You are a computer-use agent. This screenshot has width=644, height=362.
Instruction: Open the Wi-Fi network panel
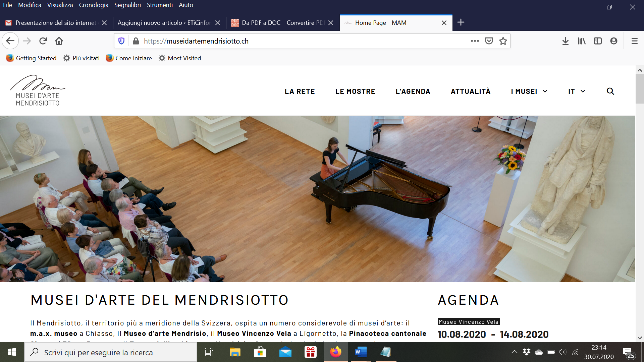point(576,352)
